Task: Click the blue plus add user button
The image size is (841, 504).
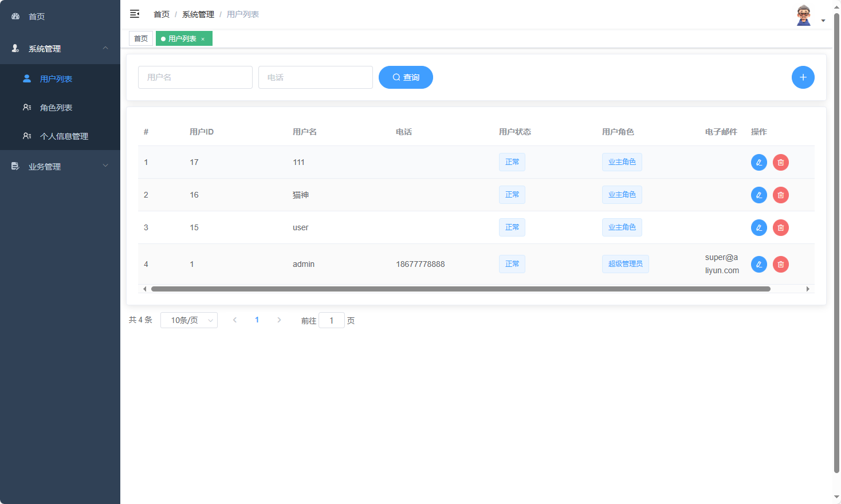Action: tap(803, 77)
